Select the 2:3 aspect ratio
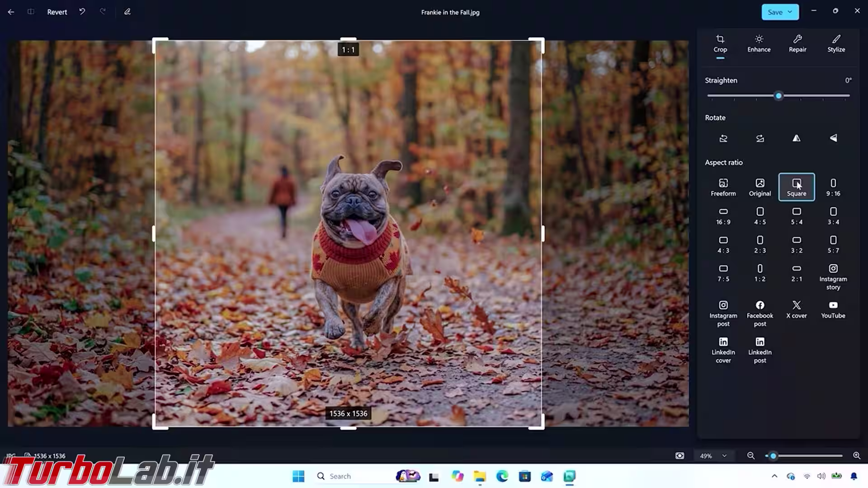The image size is (868, 488). 760,244
